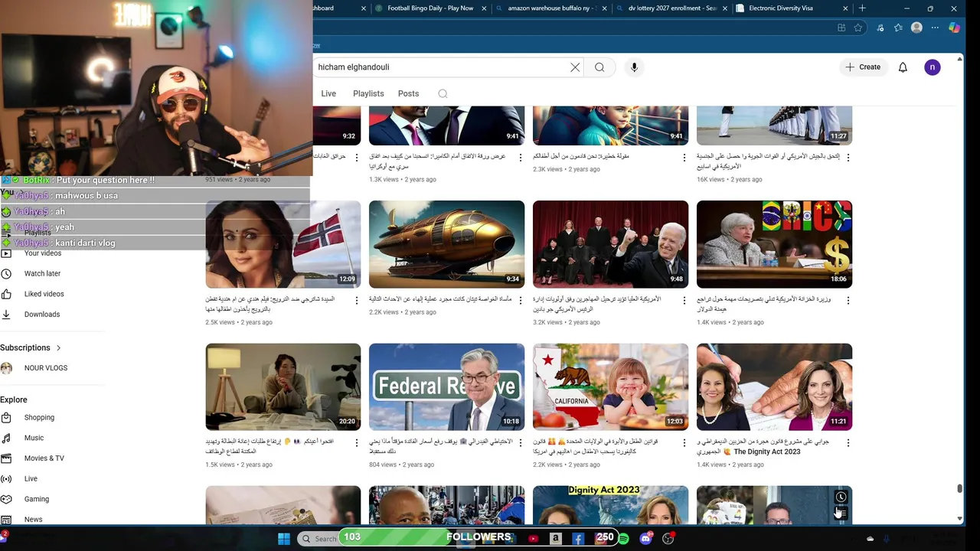Open the browser split screen icon
Image resolution: width=980 pixels, height=551 pixels.
click(x=841, y=28)
